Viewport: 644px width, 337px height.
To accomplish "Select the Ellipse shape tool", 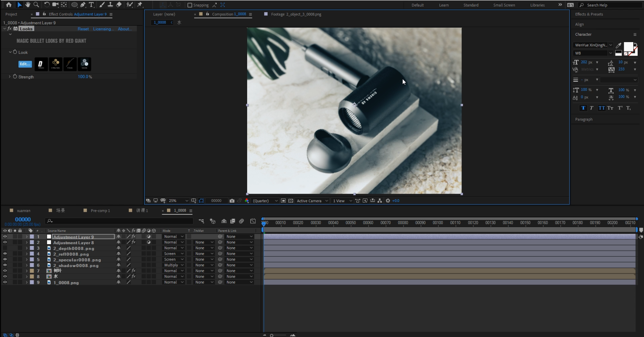I will (74, 5).
